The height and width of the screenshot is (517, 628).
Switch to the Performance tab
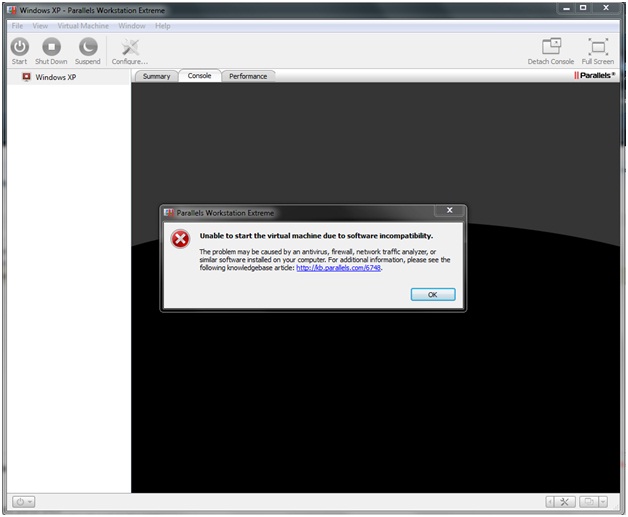[x=248, y=76]
